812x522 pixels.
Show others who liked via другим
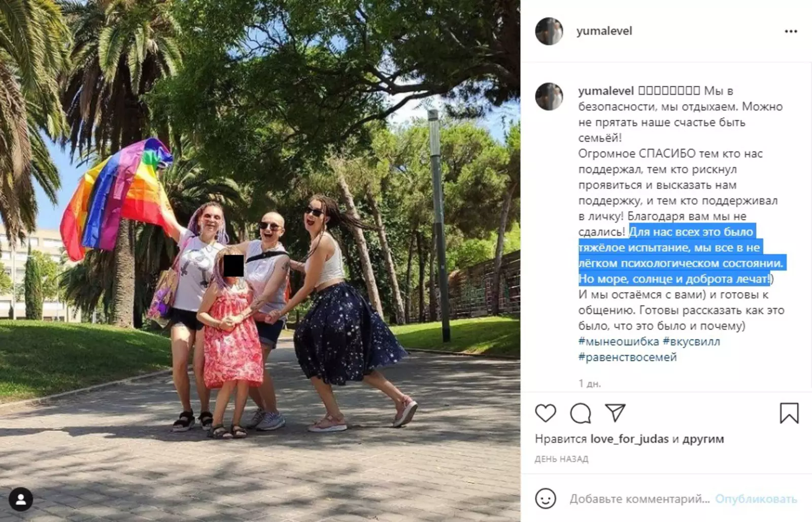[x=703, y=439]
